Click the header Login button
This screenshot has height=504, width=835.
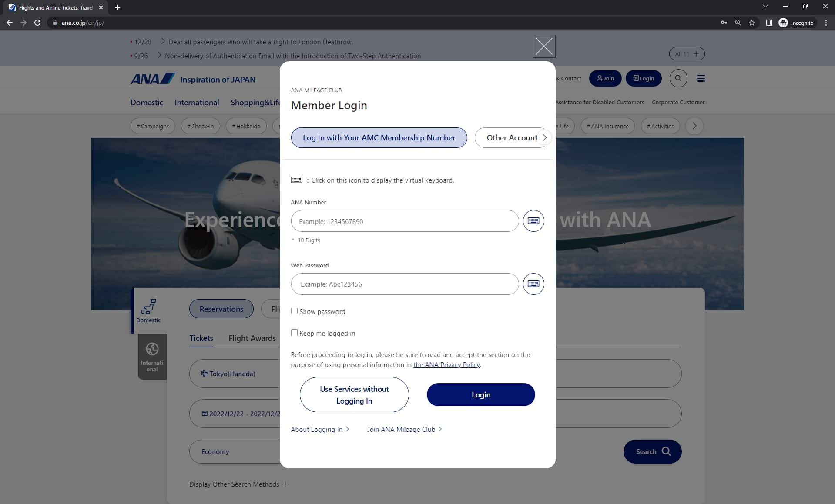point(644,78)
